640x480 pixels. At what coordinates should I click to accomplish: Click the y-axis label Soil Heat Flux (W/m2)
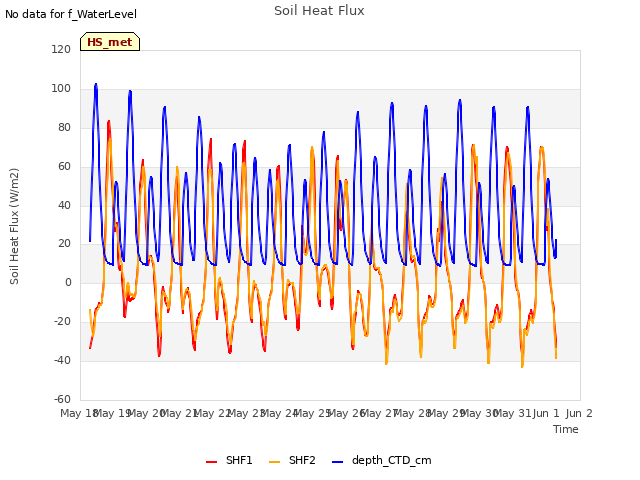click(x=14, y=226)
